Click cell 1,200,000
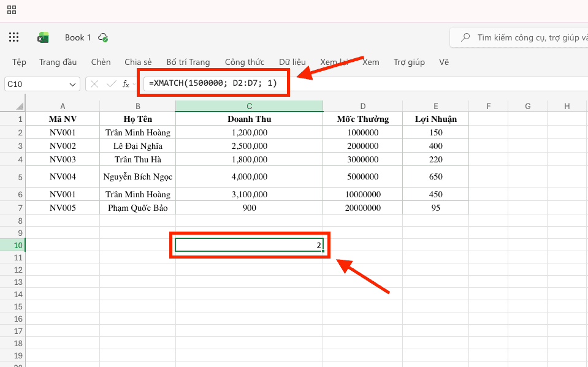The width and height of the screenshot is (588, 367). point(249,132)
